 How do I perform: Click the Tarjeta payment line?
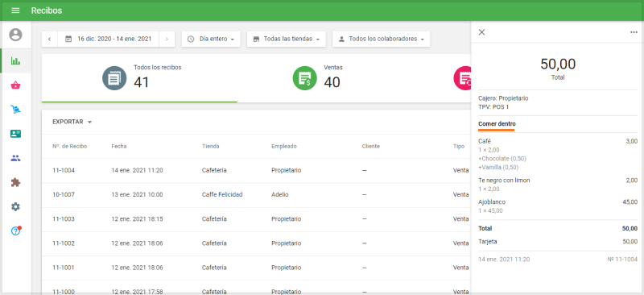point(558,242)
